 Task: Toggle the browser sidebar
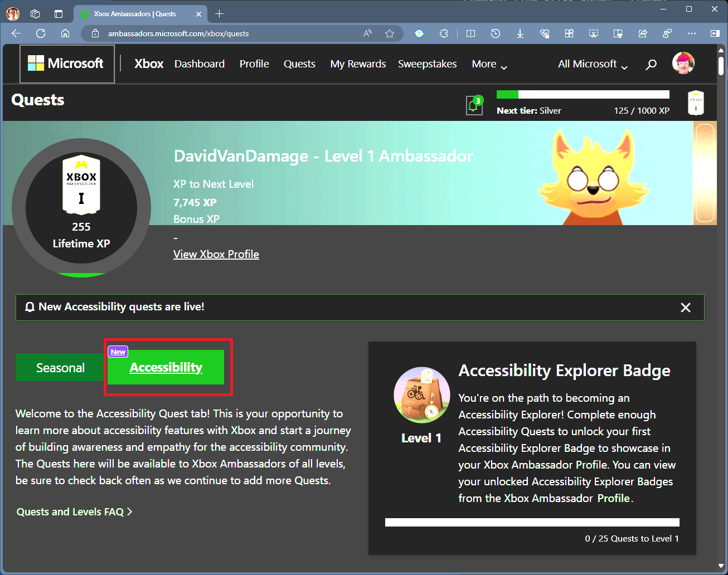[x=715, y=33]
